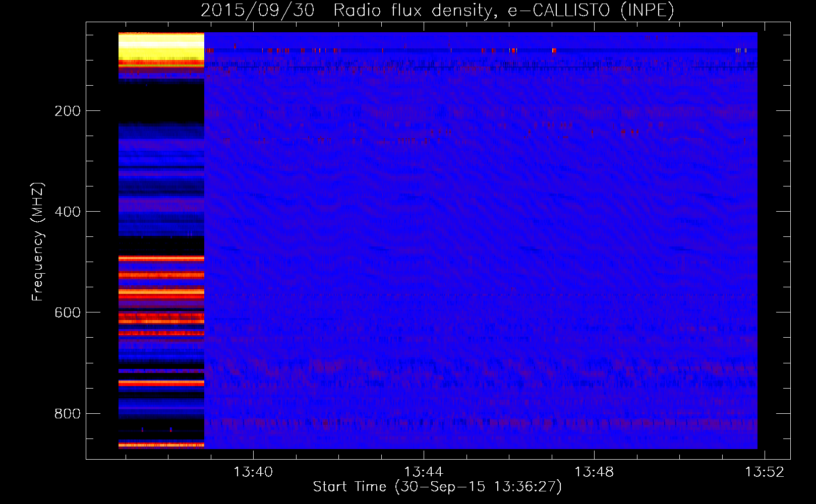Image resolution: width=816 pixels, height=504 pixels.
Task: Click the 400 frequency axis label
Action: 68,212
